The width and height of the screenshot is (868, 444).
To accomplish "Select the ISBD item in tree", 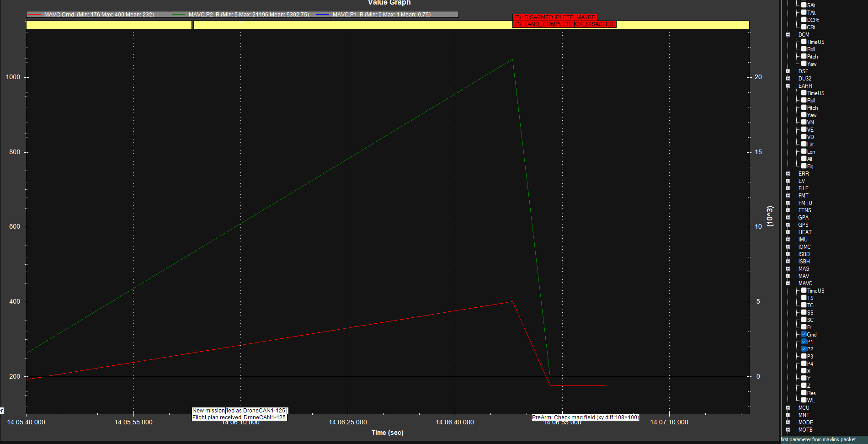I will pos(804,254).
